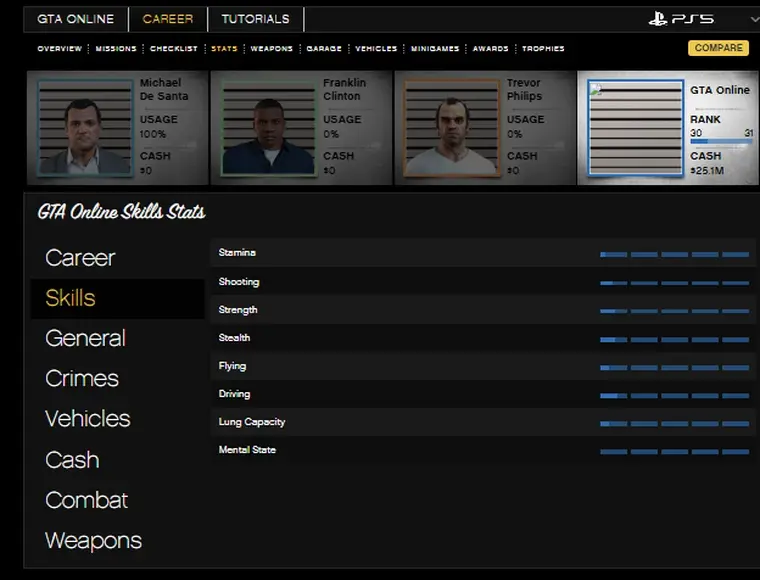Open the Crimes stats category
The height and width of the screenshot is (580, 760).
tap(82, 379)
